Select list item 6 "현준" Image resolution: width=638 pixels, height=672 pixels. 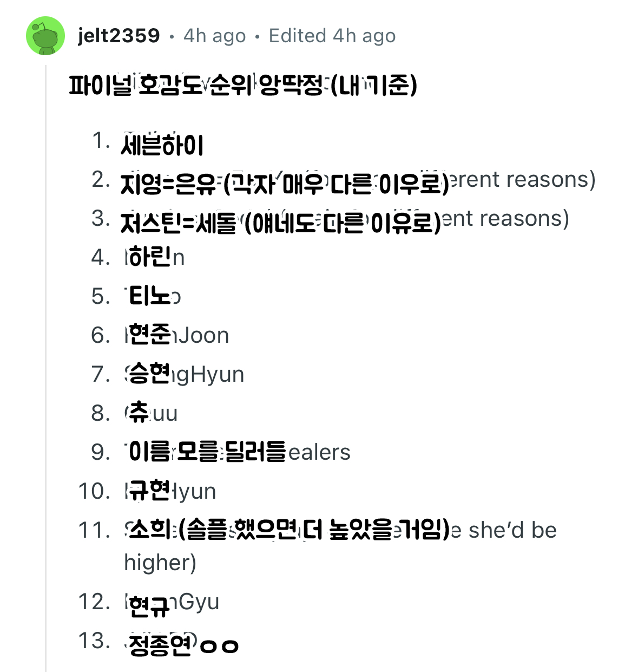pos(150,335)
